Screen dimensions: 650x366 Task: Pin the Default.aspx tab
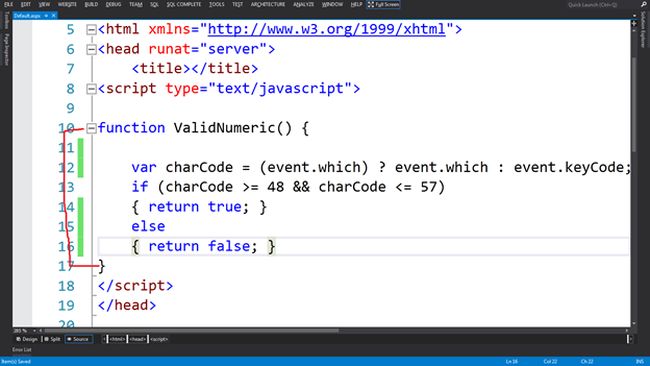click(x=46, y=15)
